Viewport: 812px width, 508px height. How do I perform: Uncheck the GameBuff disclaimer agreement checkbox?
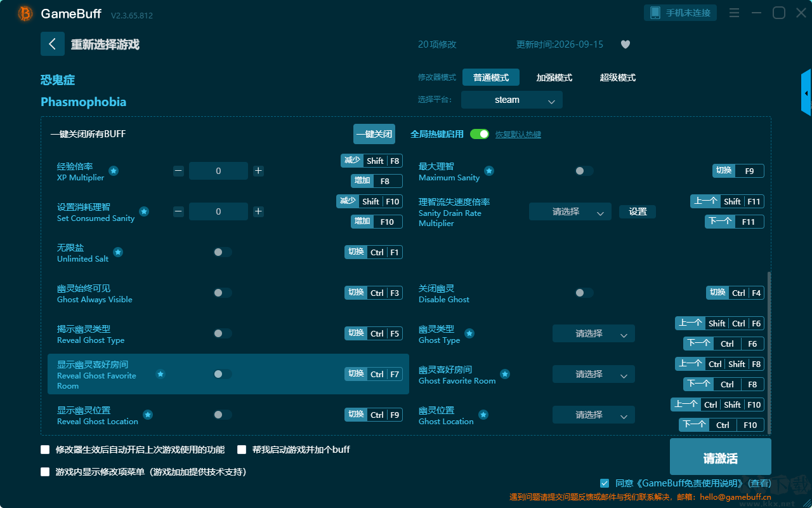(x=605, y=483)
